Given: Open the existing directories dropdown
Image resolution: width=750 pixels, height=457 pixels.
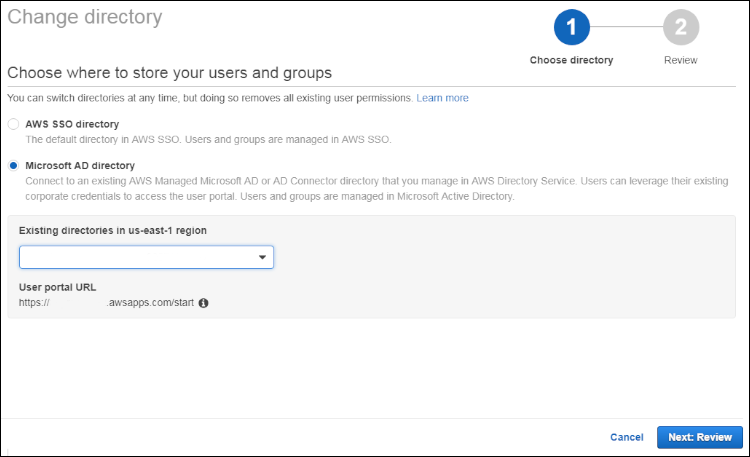Looking at the screenshot, I should [x=146, y=257].
